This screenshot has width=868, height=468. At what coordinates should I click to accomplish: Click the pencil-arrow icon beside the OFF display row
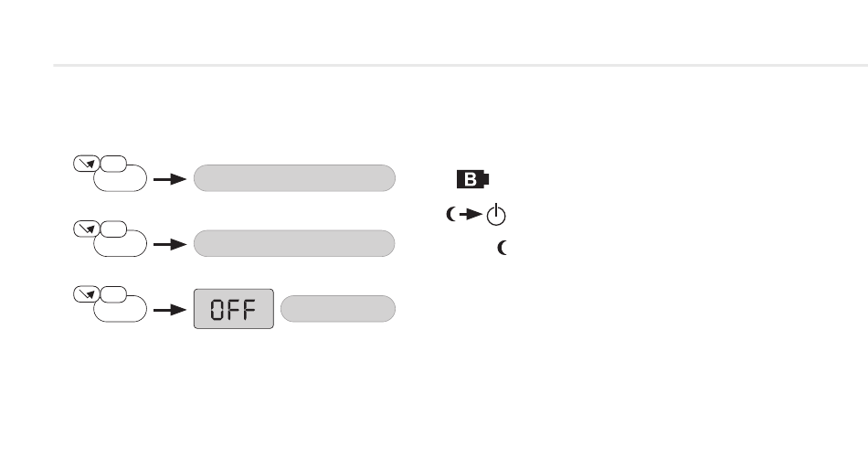click(x=87, y=294)
